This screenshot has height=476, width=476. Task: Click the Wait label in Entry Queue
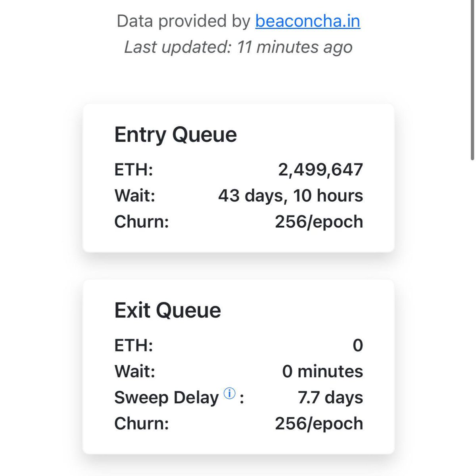134,196
